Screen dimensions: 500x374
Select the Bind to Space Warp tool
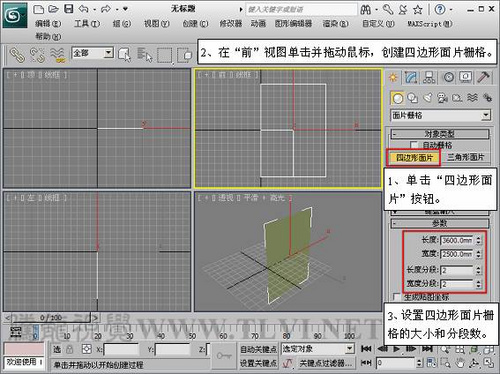click(x=58, y=55)
